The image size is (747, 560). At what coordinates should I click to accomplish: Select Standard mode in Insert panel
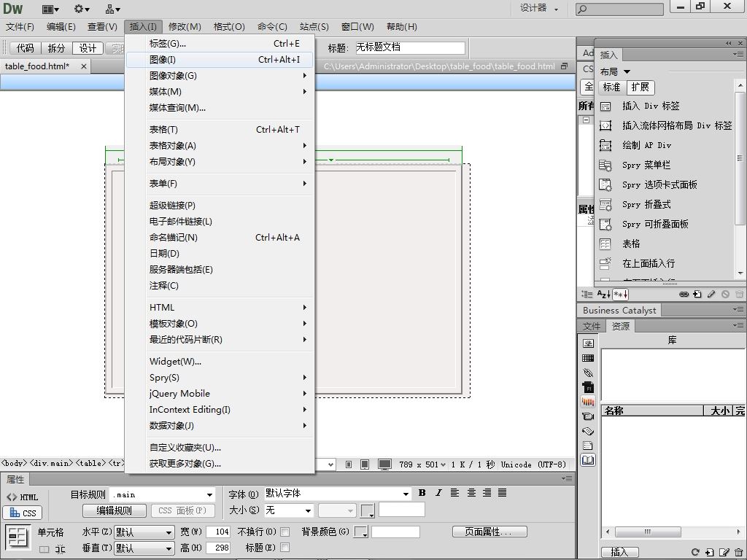pyautogui.click(x=612, y=87)
